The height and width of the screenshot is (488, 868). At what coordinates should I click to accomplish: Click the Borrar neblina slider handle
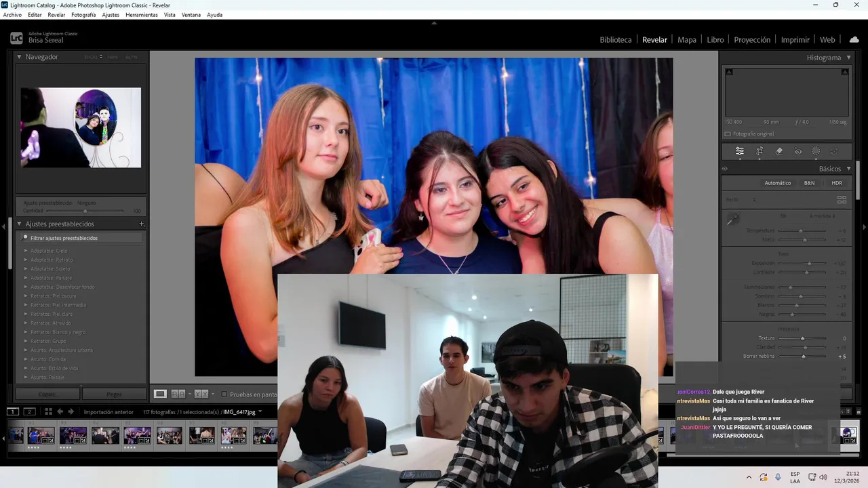coord(804,356)
